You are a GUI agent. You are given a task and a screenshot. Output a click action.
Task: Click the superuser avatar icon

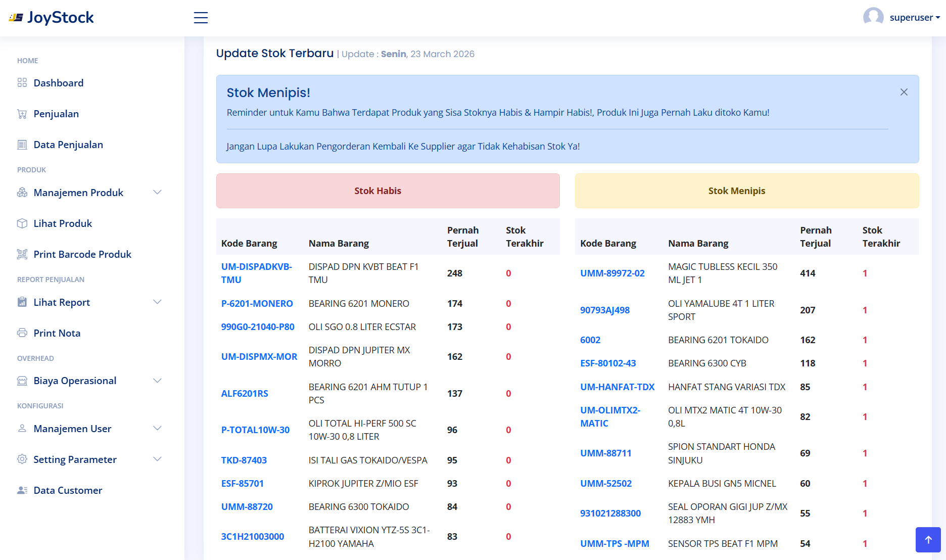[x=873, y=17]
